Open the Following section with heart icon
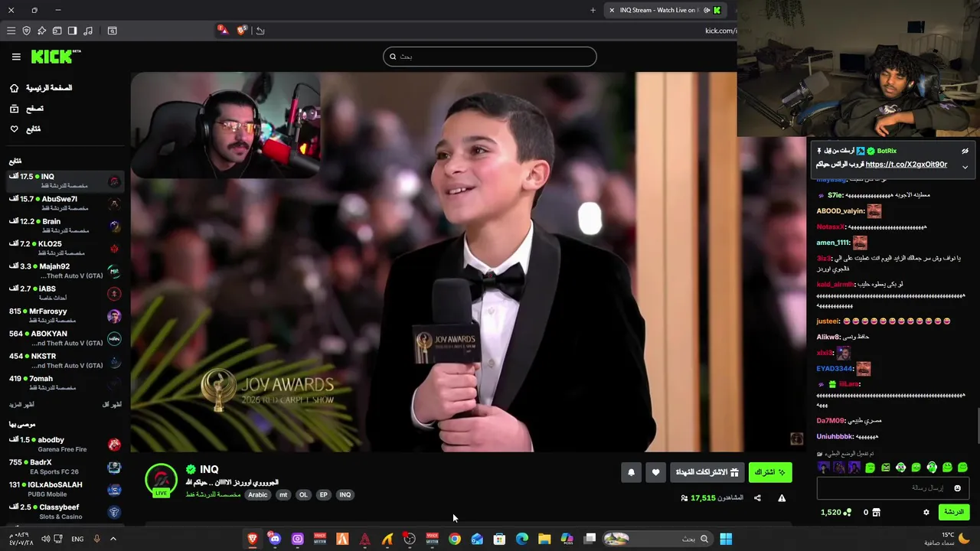This screenshot has width=980, height=551. (25, 129)
